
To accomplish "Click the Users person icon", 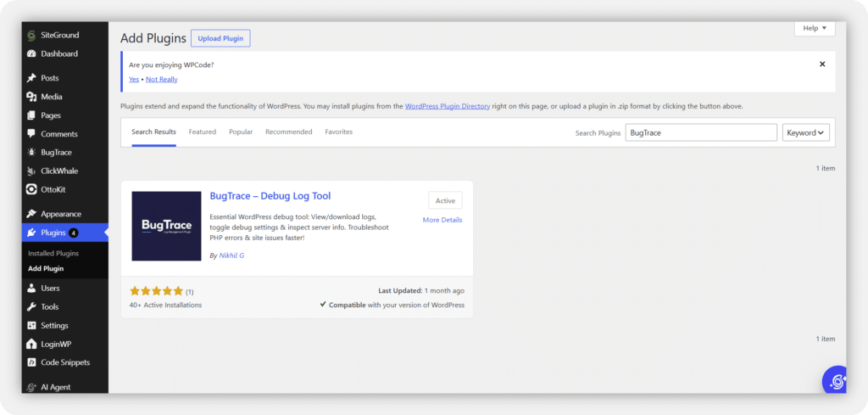I will (31, 288).
